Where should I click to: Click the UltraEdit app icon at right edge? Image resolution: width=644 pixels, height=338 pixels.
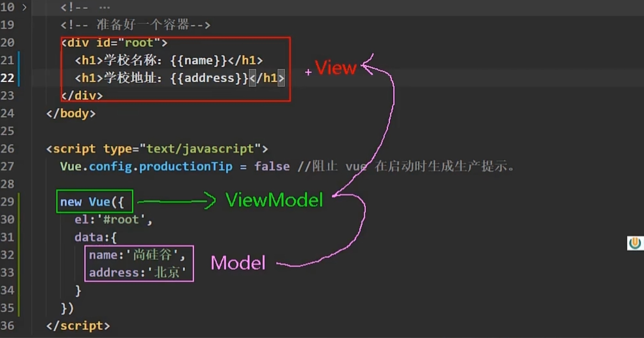tap(635, 242)
